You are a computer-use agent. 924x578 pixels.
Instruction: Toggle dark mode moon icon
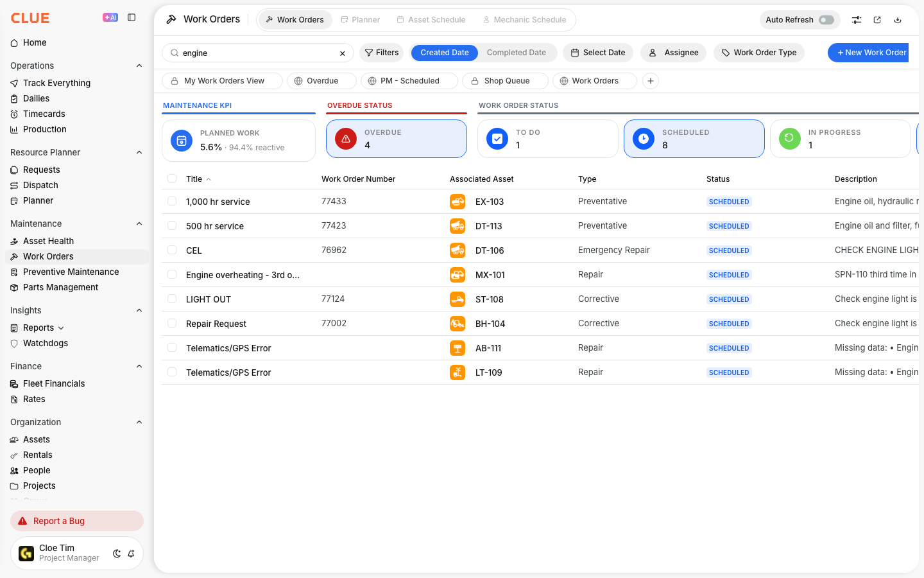click(x=117, y=554)
